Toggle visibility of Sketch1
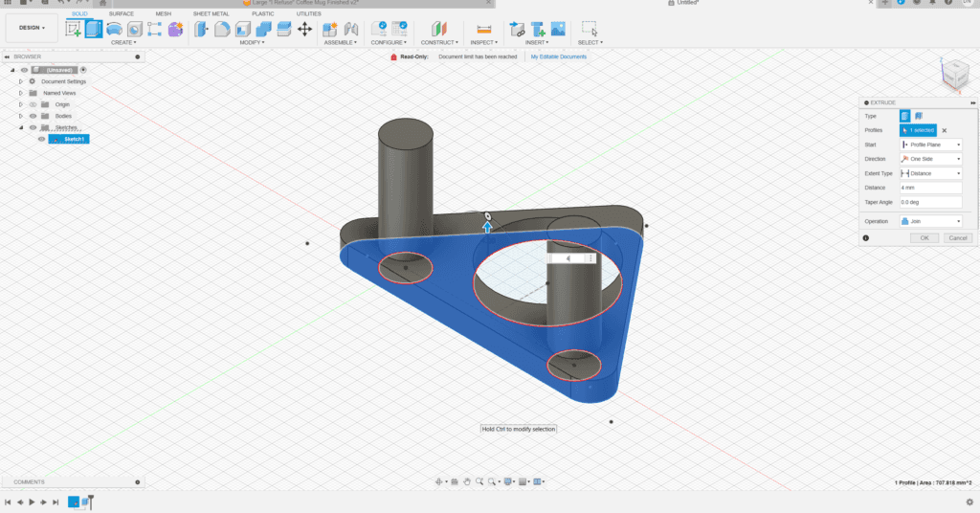Screen dimensions: 980x513 42,140
